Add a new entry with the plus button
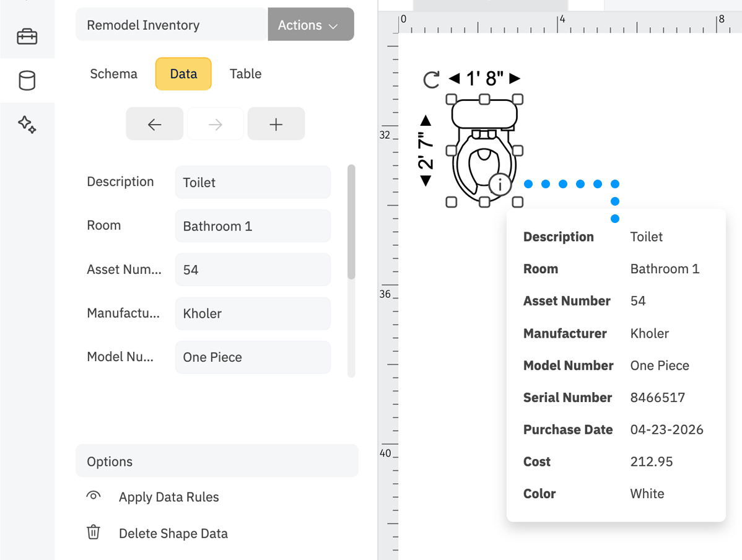 [x=276, y=123]
